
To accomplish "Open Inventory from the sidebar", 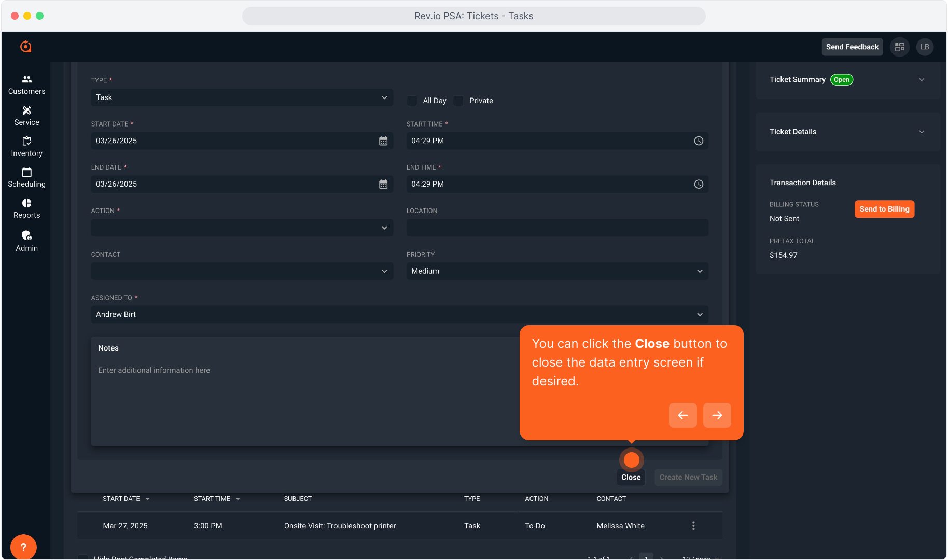I will pyautogui.click(x=26, y=147).
